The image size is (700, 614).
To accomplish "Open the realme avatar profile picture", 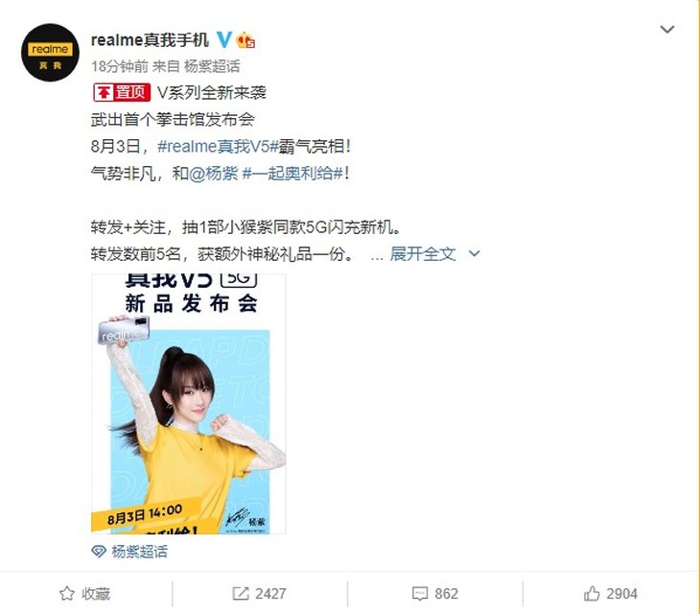I will pos(50,52).
